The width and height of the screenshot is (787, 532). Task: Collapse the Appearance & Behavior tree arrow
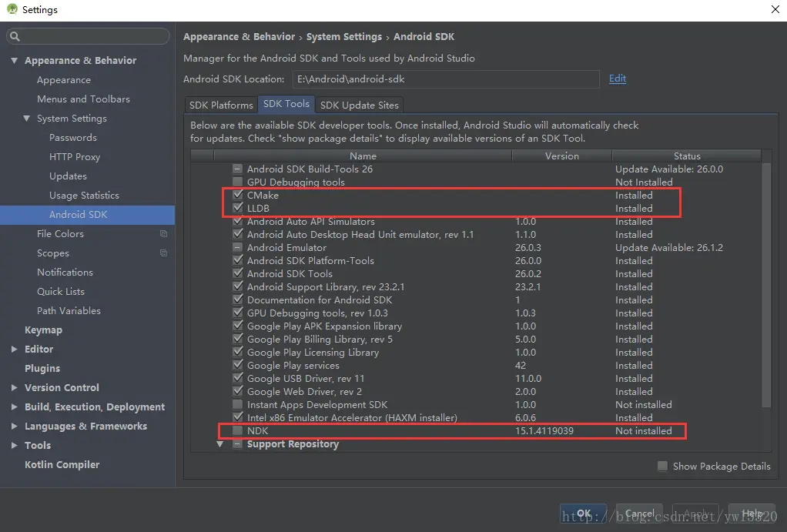[x=14, y=60]
